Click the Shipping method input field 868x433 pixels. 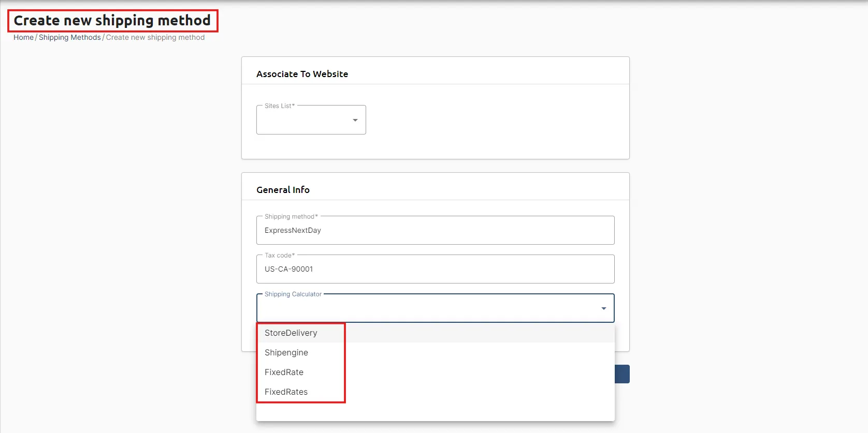point(435,230)
